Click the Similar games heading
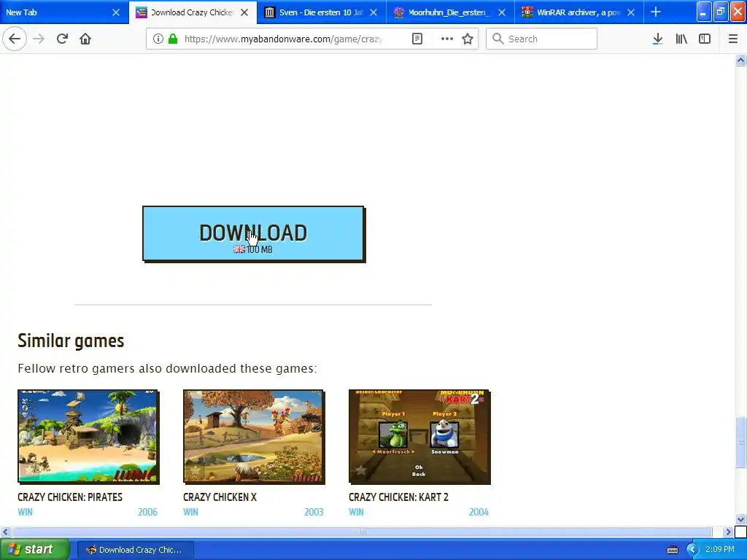747x560 pixels. (71, 341)
